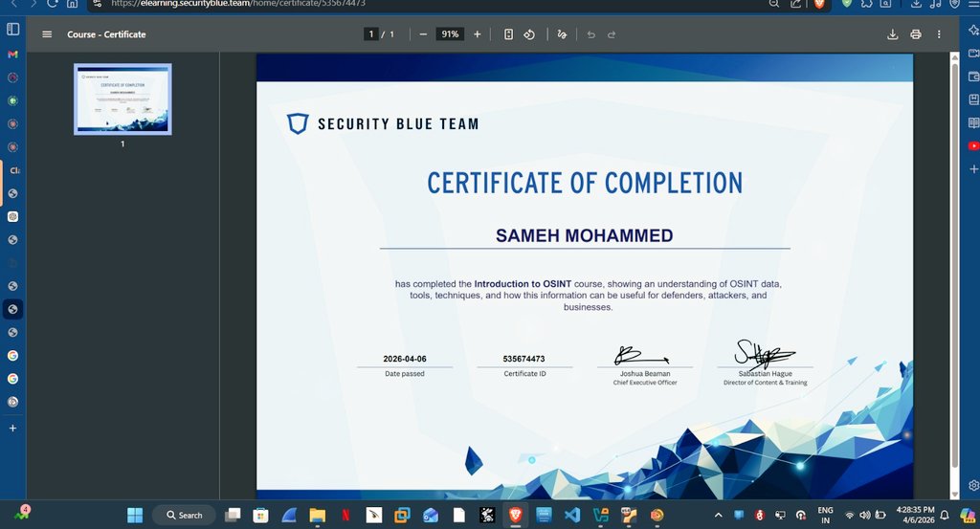
Task: Open the Windows notification bell
Action: pyautogui.click(x=945, y=516)
